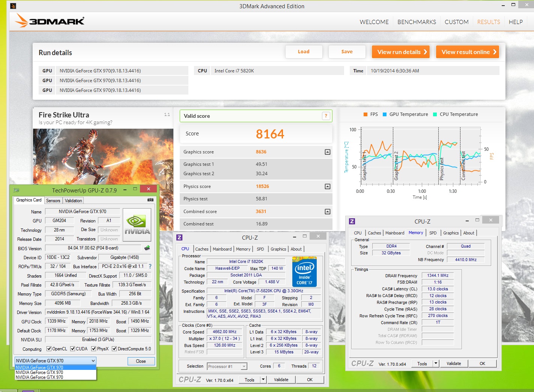This screenshot has height=392, width=534.
Task: Open the HELP tab
Action: [516, 22]
